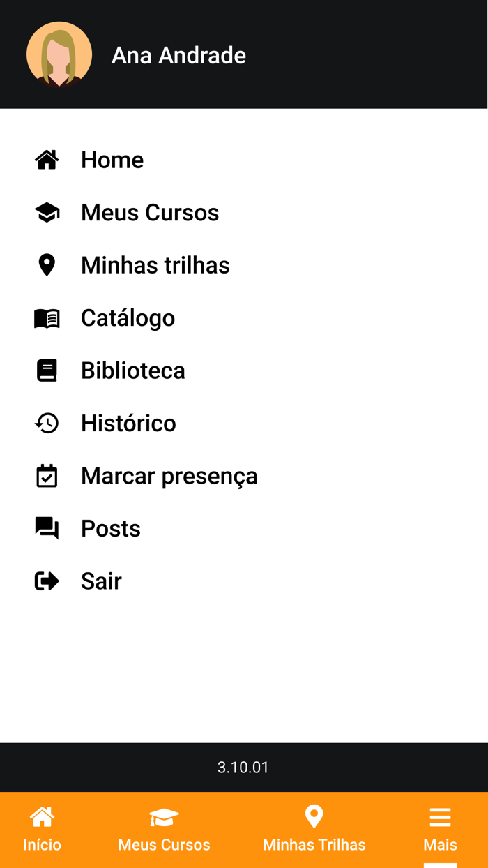
Task: Click the location pin icon for Minhas trilhas
Action: tap(46, 264)
